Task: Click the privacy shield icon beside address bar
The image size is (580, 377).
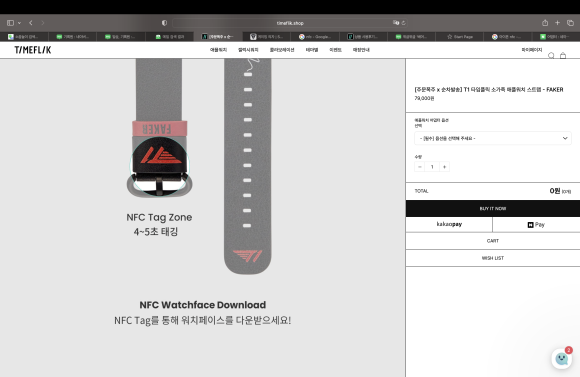Action: (x=164, y=23)
